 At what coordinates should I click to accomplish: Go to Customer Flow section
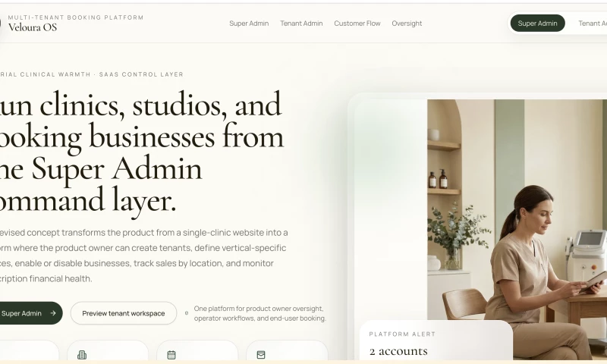(357, 24)
